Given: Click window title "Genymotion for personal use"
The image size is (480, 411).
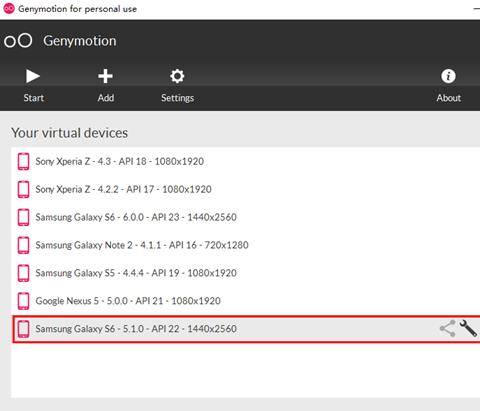Looking at the screenshot, I should (77, 9).
